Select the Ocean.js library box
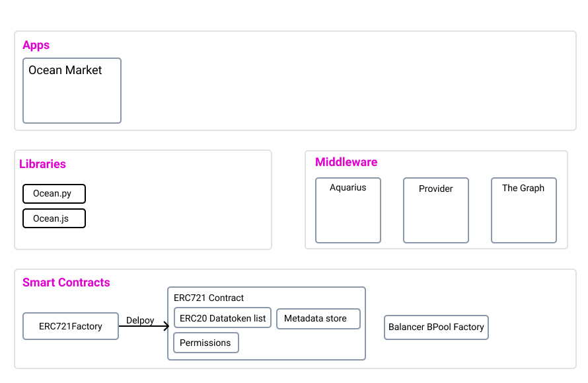Viewport: 588px width, 383px height. tap(54, 218)
